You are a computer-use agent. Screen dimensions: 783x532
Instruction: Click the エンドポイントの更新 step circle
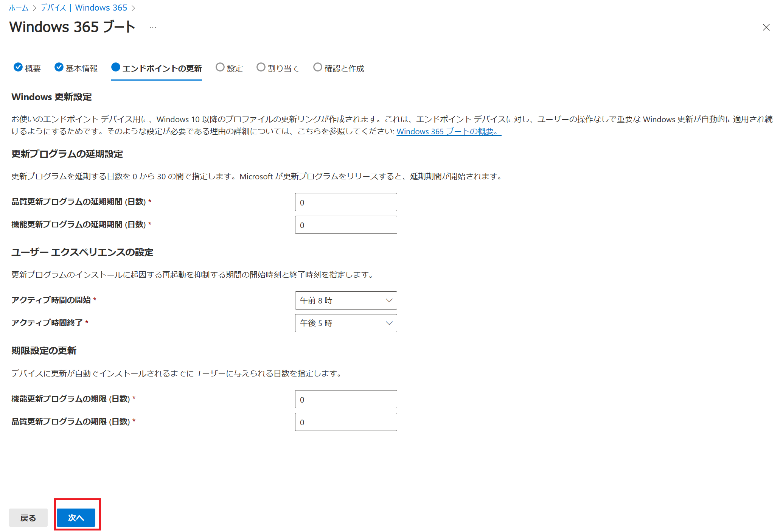click(x=116, y=67)
